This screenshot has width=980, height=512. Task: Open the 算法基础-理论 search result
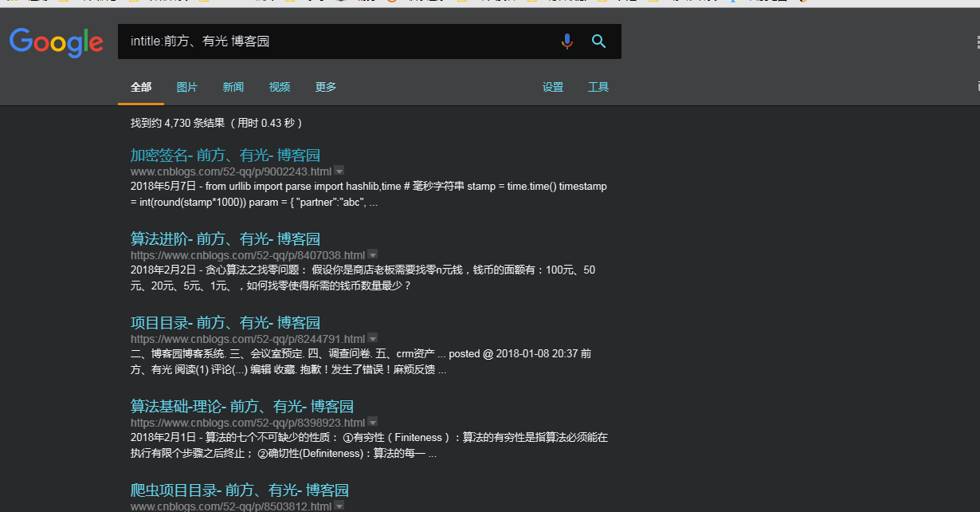point(242,406)
